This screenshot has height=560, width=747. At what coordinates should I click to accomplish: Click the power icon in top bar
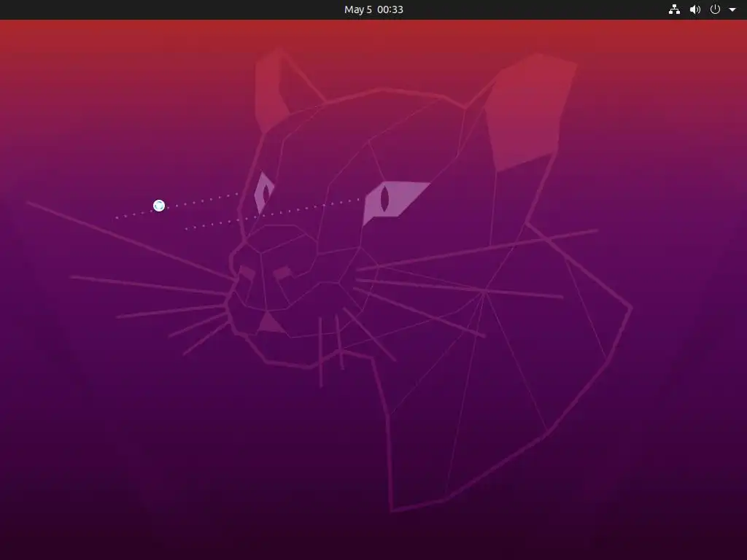715,9
